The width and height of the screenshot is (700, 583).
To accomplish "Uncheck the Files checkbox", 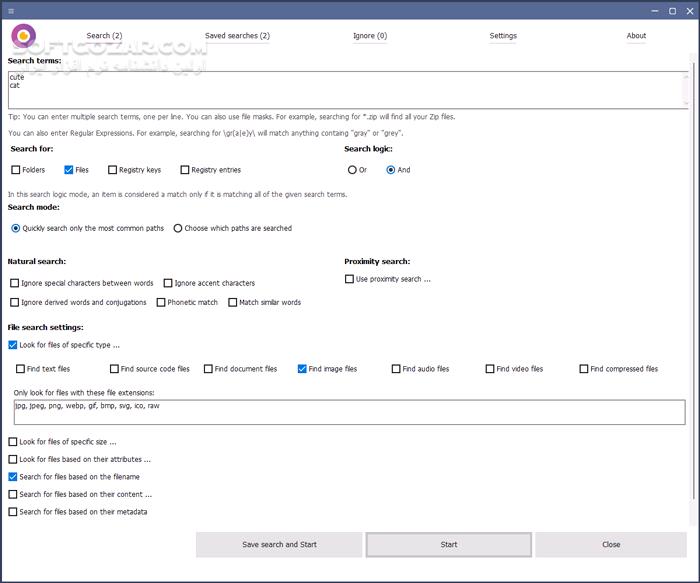I will coord(69,170).
